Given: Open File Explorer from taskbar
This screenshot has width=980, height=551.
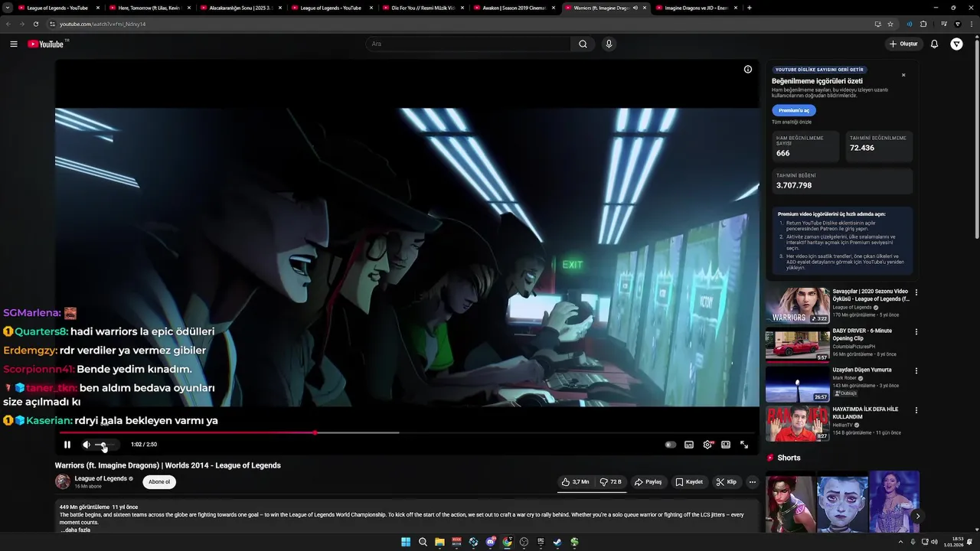Looking at the screenshot, I should [x=439, y=542].
